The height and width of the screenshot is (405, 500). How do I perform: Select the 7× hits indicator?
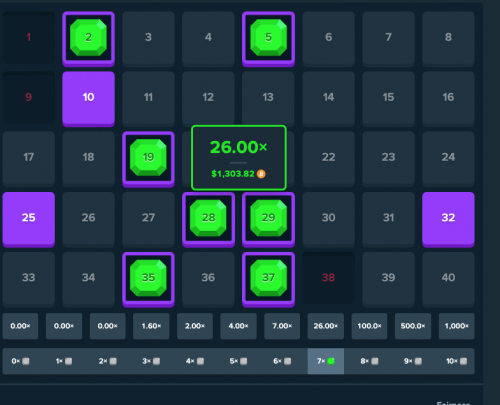[x=326, y=361]
